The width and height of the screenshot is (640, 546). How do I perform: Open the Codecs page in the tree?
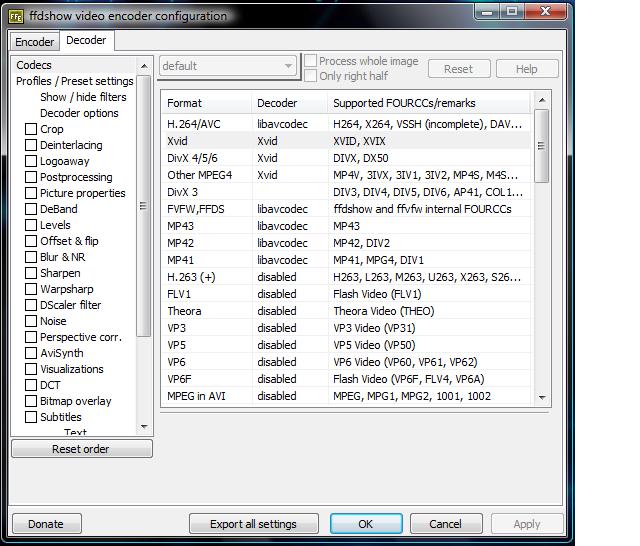34,65
